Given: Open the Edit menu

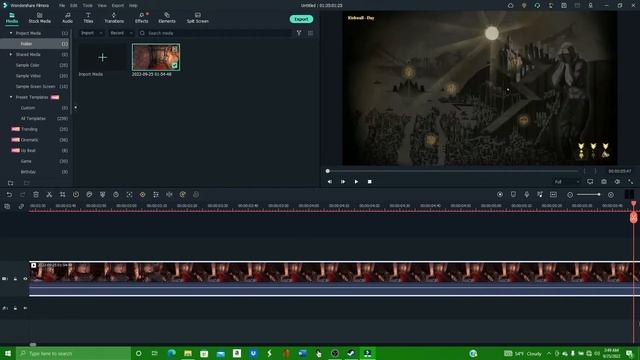Looking at the screenshot, I should (73, 6).
